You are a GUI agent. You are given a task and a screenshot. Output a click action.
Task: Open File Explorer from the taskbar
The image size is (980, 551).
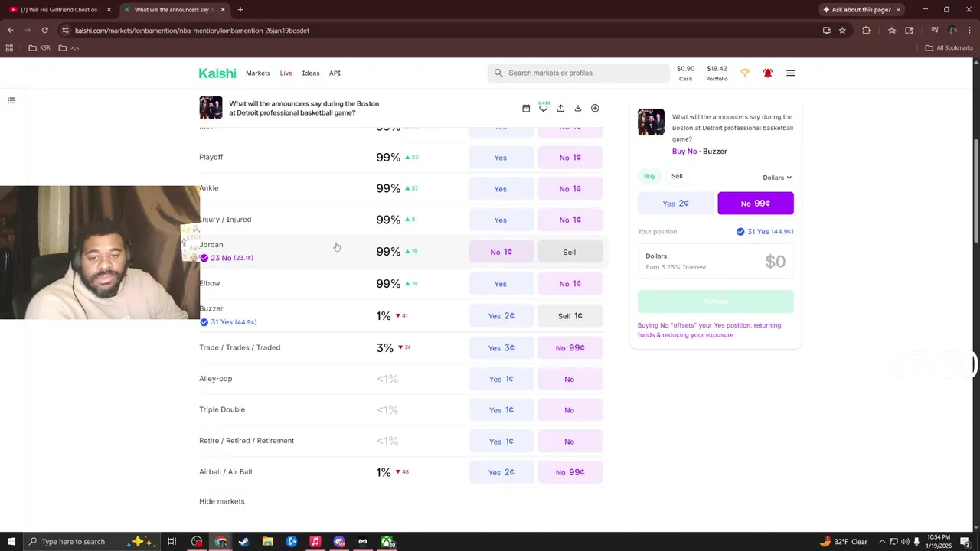point(268,542)
